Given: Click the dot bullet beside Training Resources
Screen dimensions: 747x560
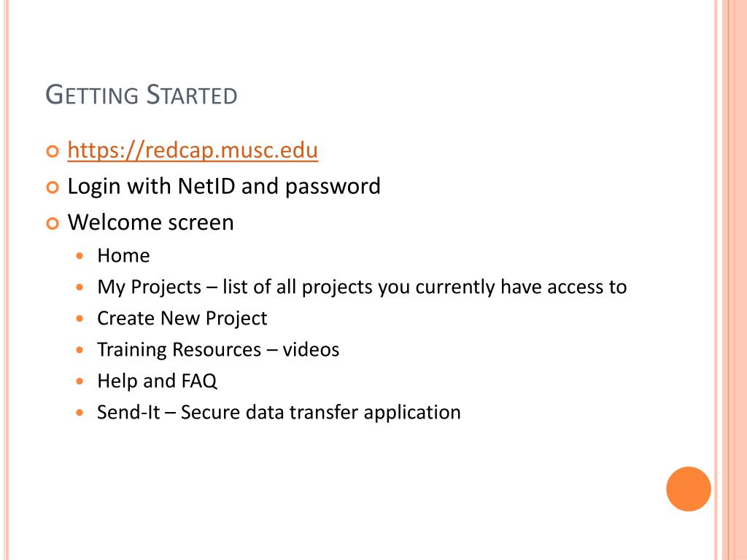Looking at the screenshot, I should 80,350.
